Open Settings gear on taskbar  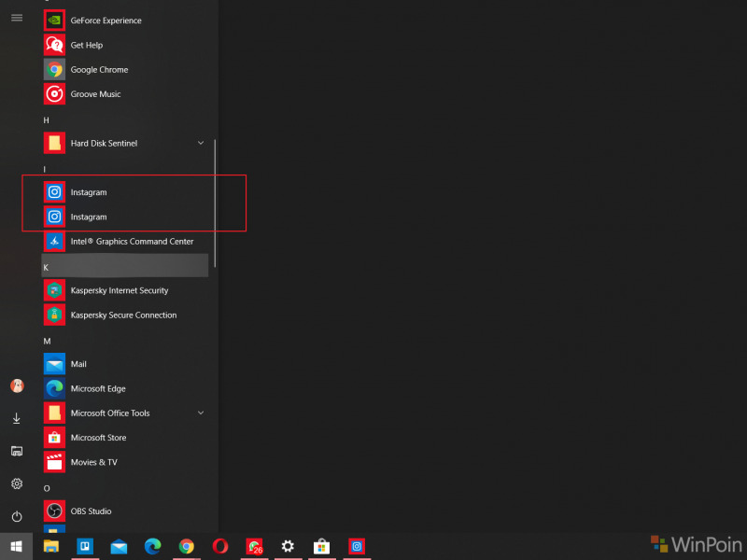(x=288, y=546)
